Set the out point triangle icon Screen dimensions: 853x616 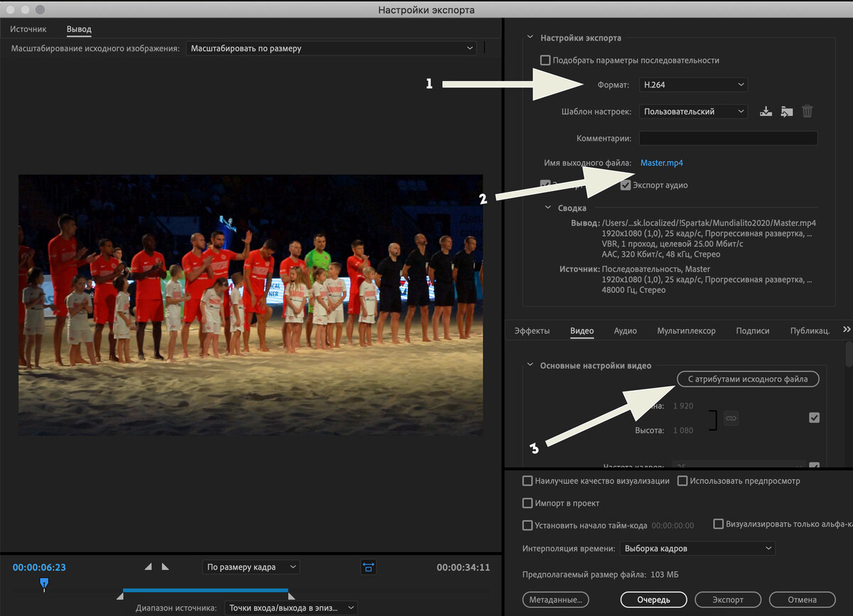165,566
